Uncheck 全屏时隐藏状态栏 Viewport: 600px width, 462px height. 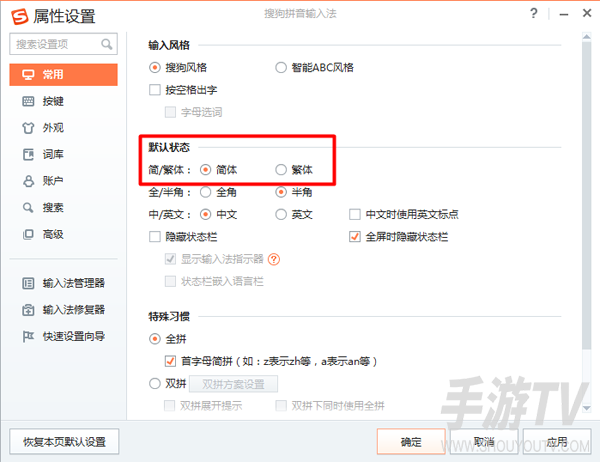(355, 237)
